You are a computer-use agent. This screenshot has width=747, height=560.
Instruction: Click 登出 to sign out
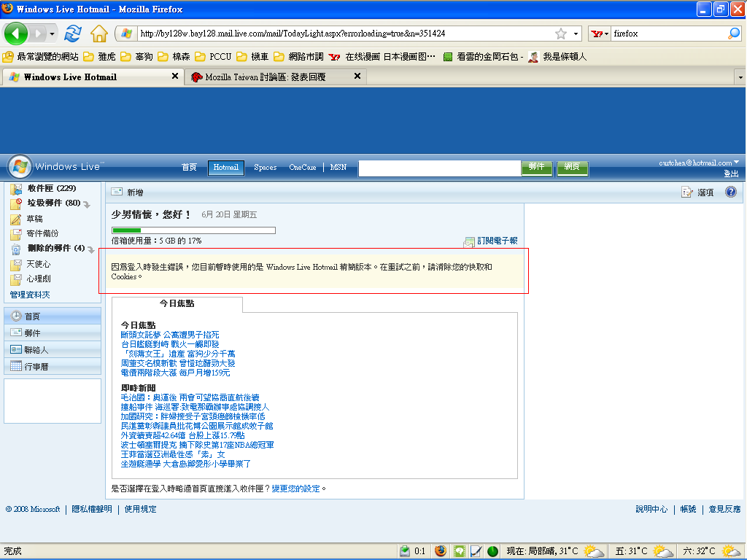tap(731, 174)
